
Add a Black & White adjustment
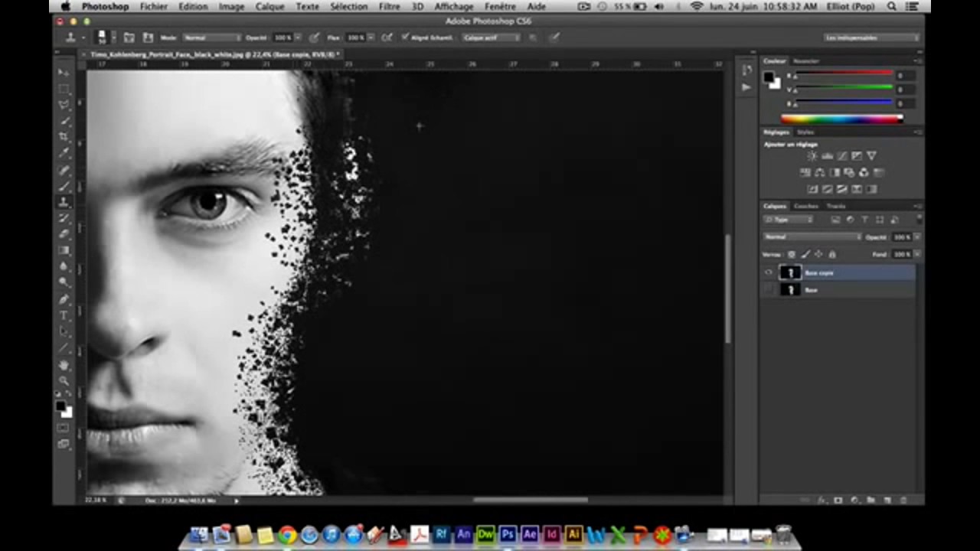point(835,173)
